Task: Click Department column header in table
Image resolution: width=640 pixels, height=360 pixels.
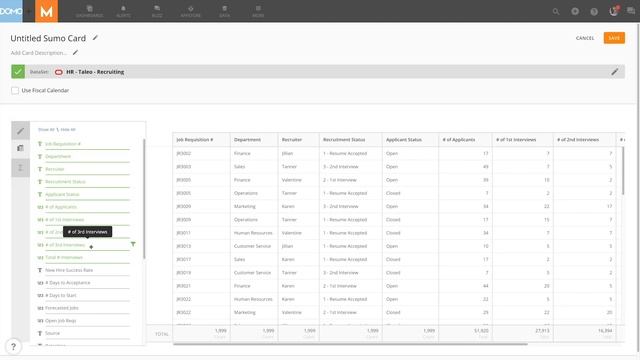Action: pyautogui.click(x=254, y=140)
